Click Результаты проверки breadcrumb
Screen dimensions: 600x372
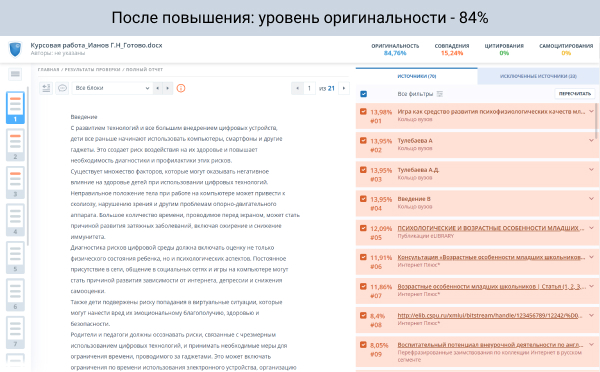(x=92, y=70)
